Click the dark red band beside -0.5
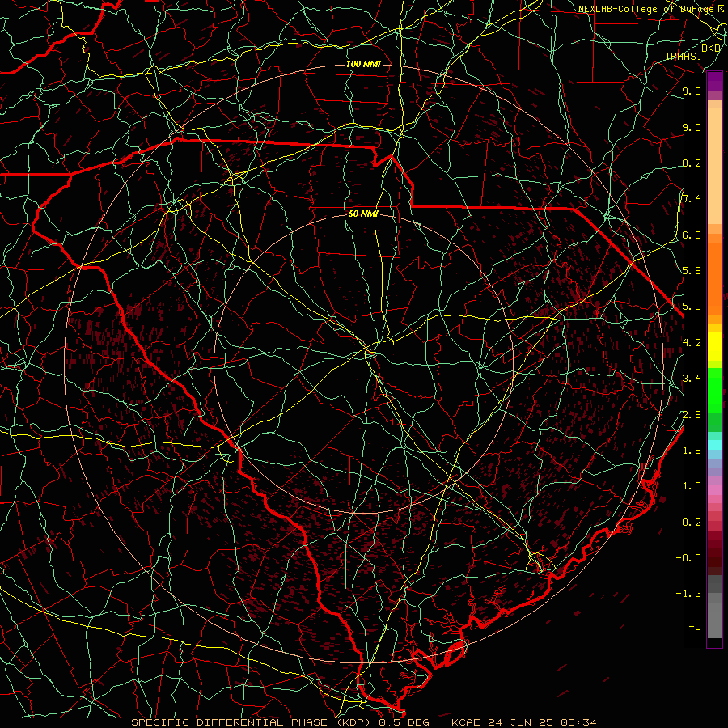Screen dimensions: 728x728 (x=714, y=557)
